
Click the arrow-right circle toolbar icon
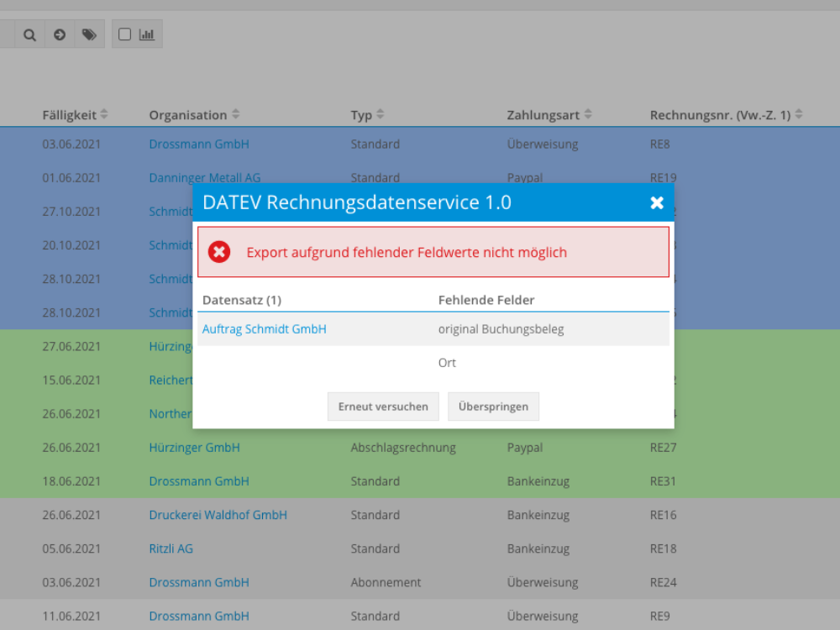point(60,34)
